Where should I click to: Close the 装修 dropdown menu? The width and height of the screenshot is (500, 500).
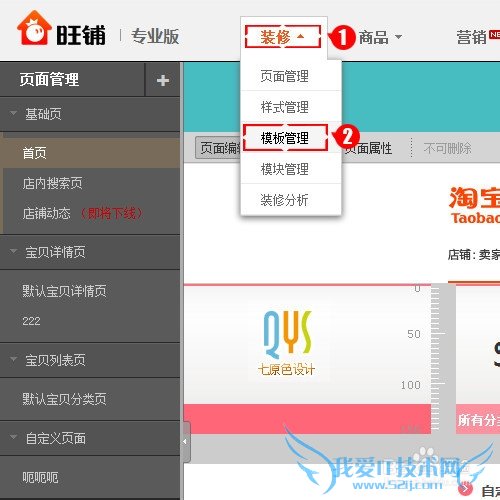pyautogui.click(x=283, y=37)
